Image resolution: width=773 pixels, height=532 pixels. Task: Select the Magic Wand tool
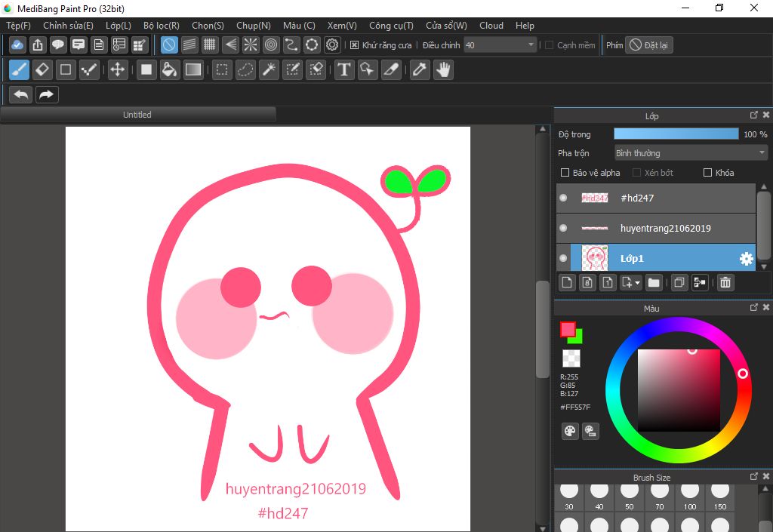click(269, 70)
